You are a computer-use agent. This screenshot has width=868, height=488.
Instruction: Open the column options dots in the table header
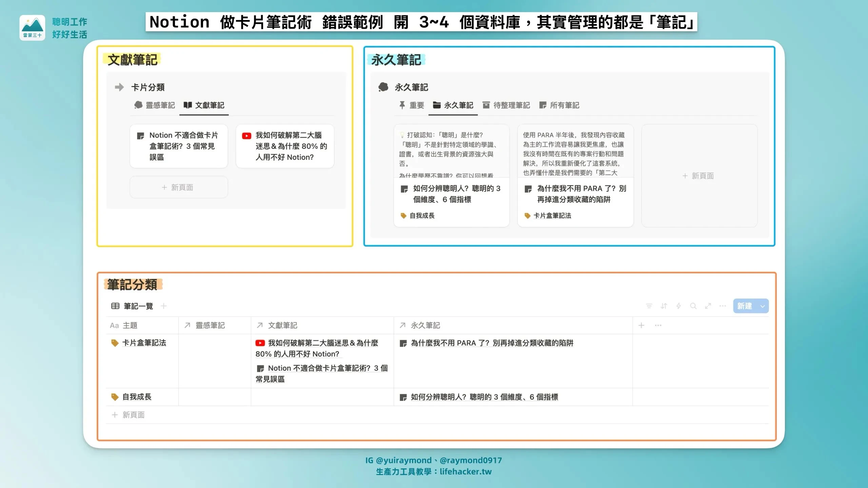pos(658,325)
